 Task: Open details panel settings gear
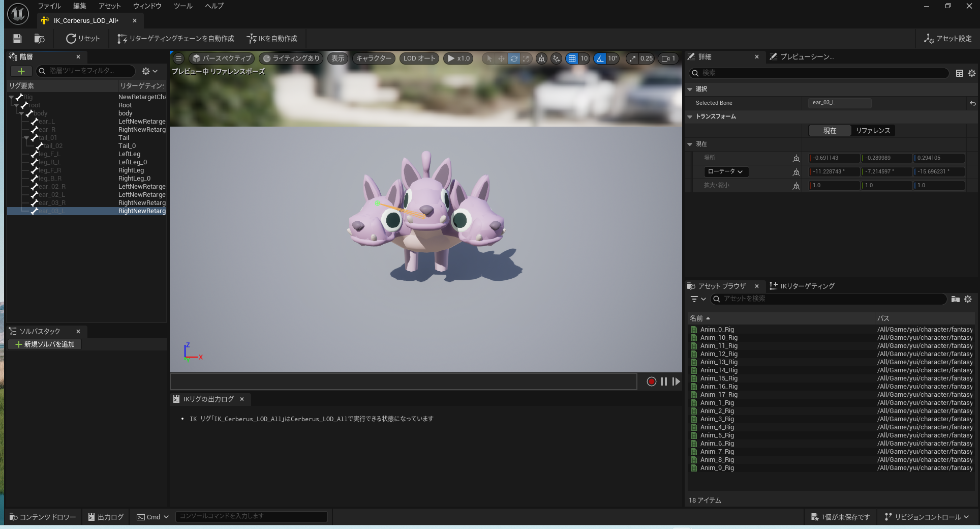click(x=972, y=73)
